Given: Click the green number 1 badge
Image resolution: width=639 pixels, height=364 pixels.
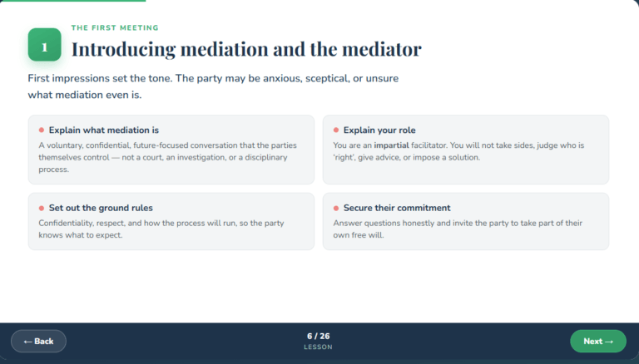Looking at the screenshot, I should [44, 44].
